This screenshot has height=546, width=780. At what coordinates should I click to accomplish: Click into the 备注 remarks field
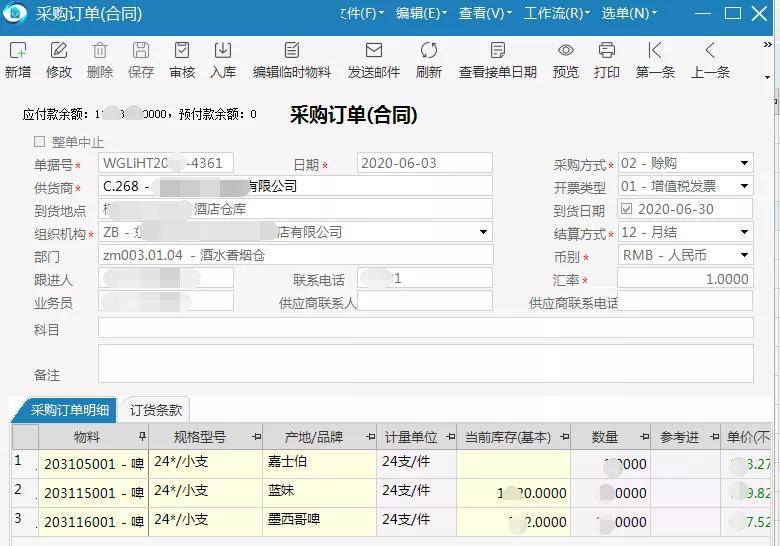(x=426, y=364)
